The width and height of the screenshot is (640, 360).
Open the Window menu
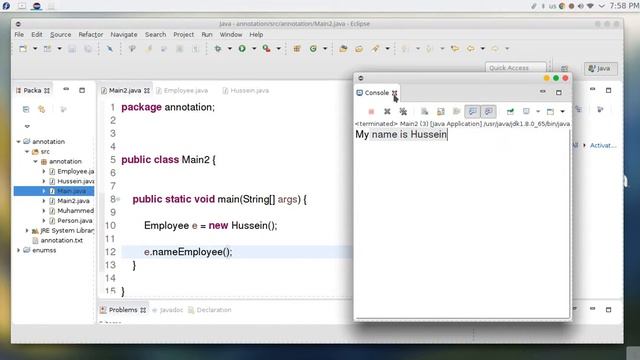click(231, 35)
